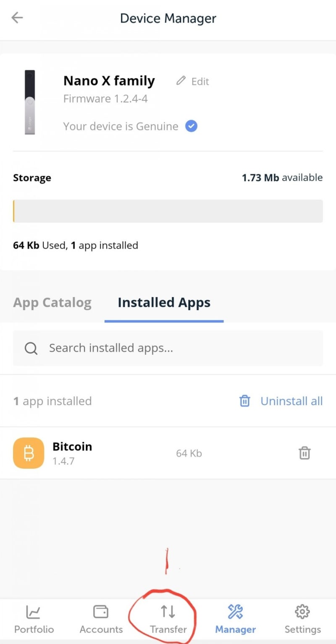Open Settings gear icon

302,612
